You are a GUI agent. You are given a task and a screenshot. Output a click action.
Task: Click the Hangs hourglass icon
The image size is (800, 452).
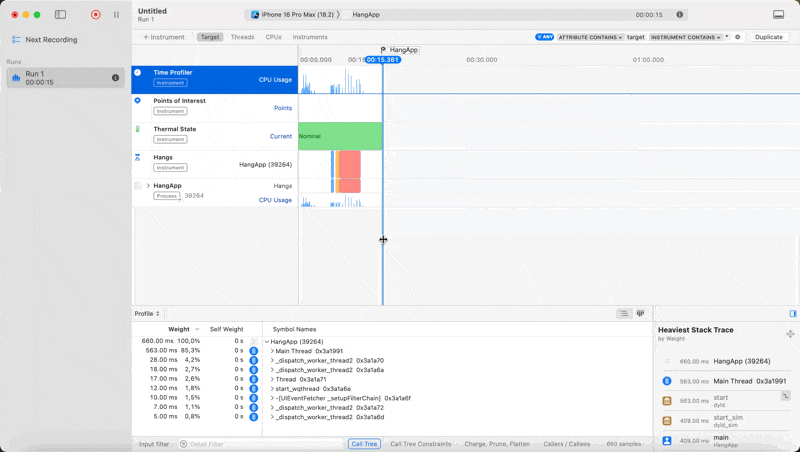click(x=138, y=157)
